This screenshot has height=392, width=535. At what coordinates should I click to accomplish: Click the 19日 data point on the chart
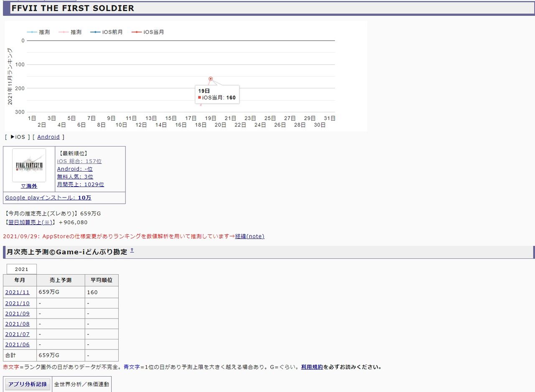click(211, 78)
